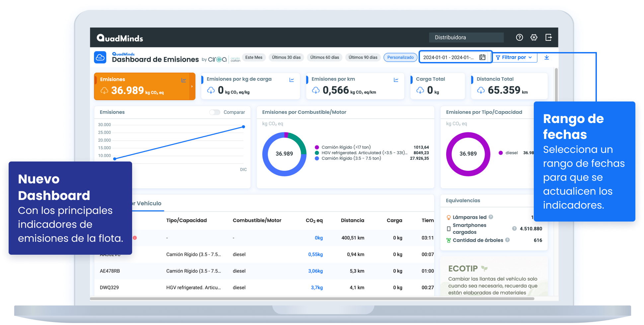The image size is (644, 325).
Task: Select Últimos 30 días range
Action: 286,57
